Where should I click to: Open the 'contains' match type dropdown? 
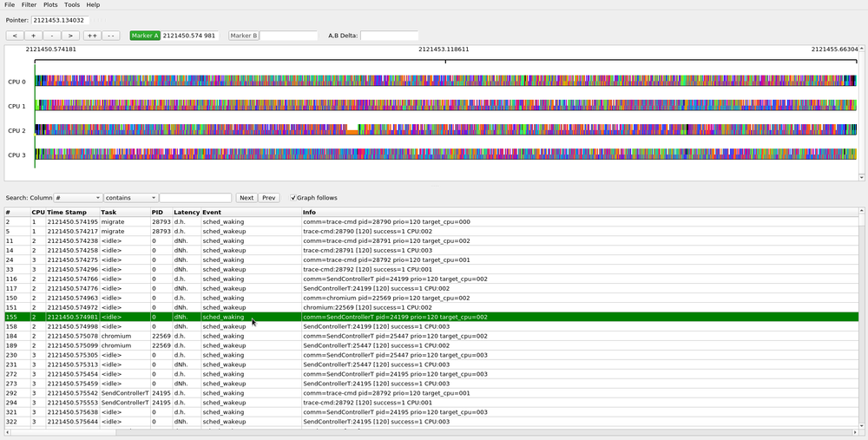(x=131, y=198)
